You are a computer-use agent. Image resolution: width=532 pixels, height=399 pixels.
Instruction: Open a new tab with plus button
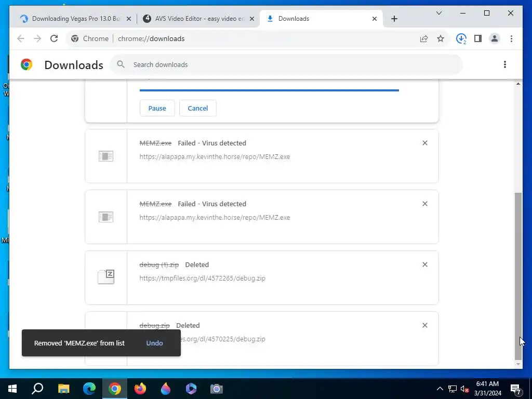[394, 19]
